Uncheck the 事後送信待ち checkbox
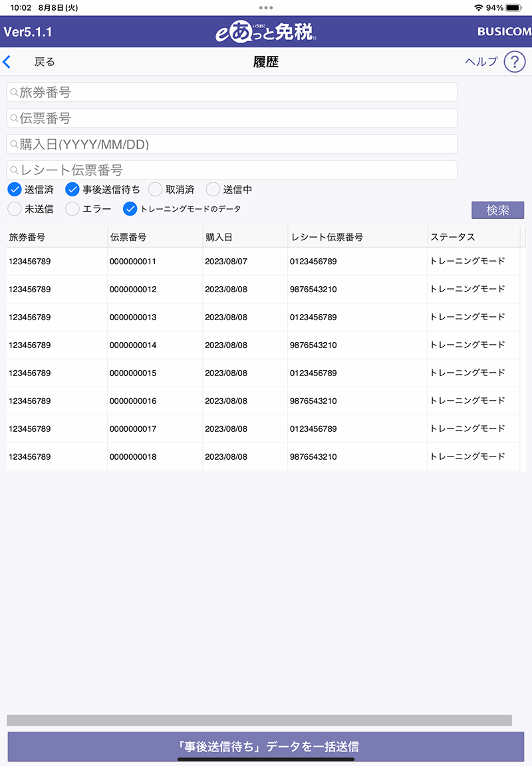 pyautogui.click(x=72, y=190)
